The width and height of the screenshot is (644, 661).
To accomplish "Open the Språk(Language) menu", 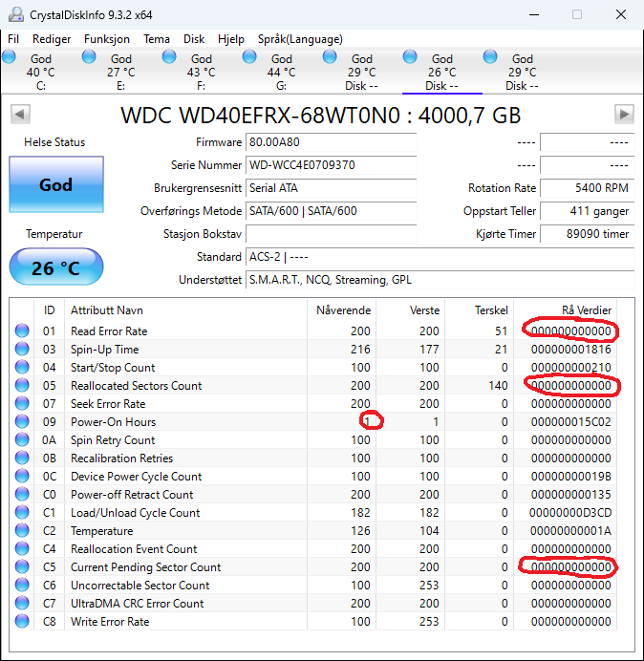I will [x=300, y=39].
